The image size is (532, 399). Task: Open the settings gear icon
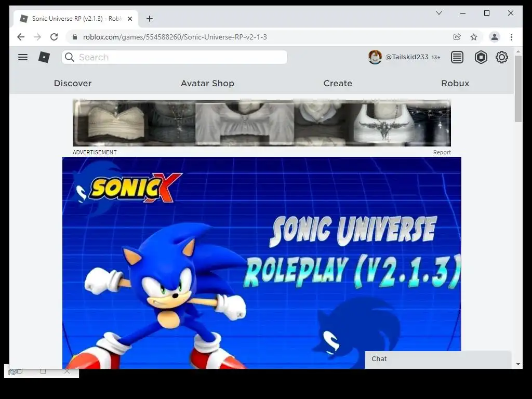point(501,57)
